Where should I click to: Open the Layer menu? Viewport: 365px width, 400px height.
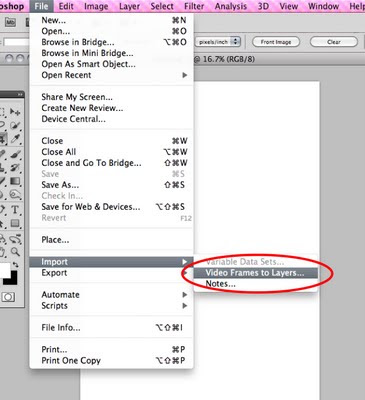pos(129,6)
